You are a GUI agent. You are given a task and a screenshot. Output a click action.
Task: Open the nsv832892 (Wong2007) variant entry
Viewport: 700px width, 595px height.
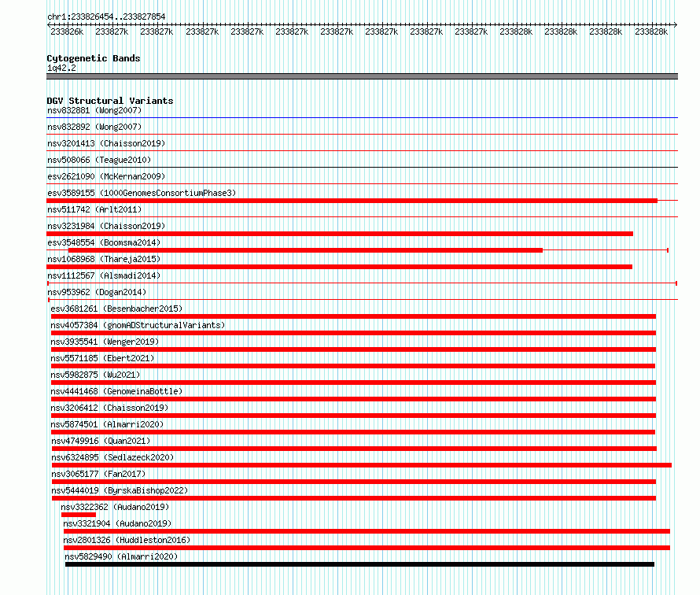94,127
